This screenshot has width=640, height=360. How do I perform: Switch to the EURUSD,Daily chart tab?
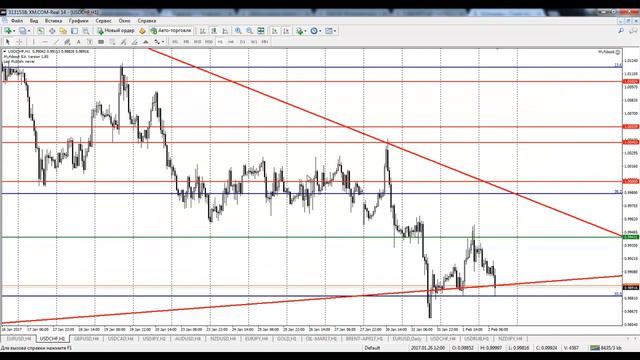(x=407, y=339)
